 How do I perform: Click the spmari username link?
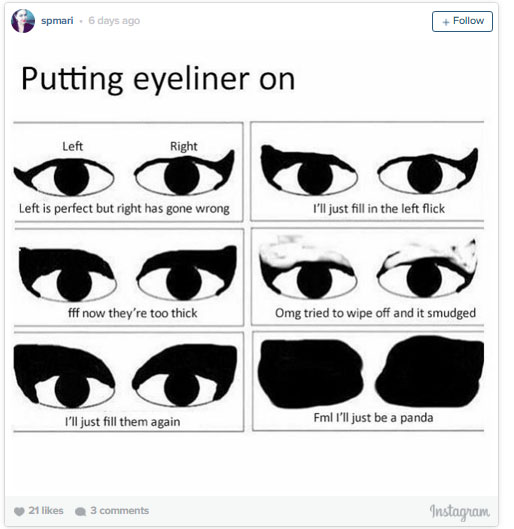click(x=57, y=21)
